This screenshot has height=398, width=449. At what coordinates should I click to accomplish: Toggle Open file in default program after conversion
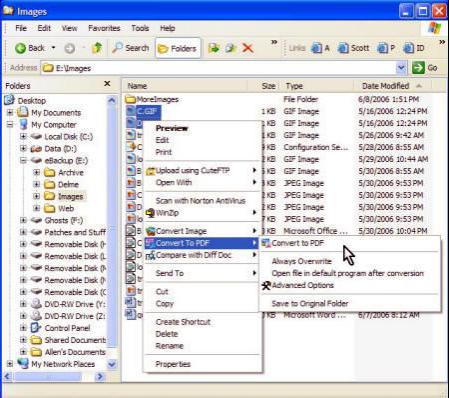tap(348, 273)
